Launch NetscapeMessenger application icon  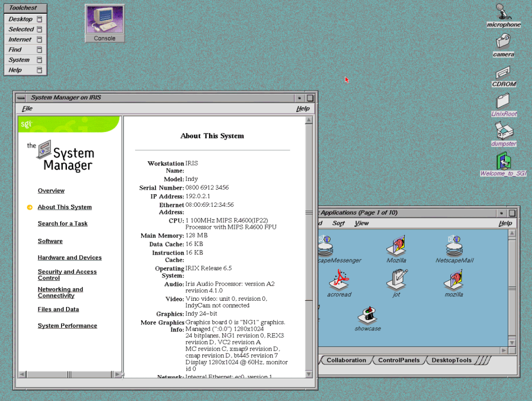click(x=339, y=250)
